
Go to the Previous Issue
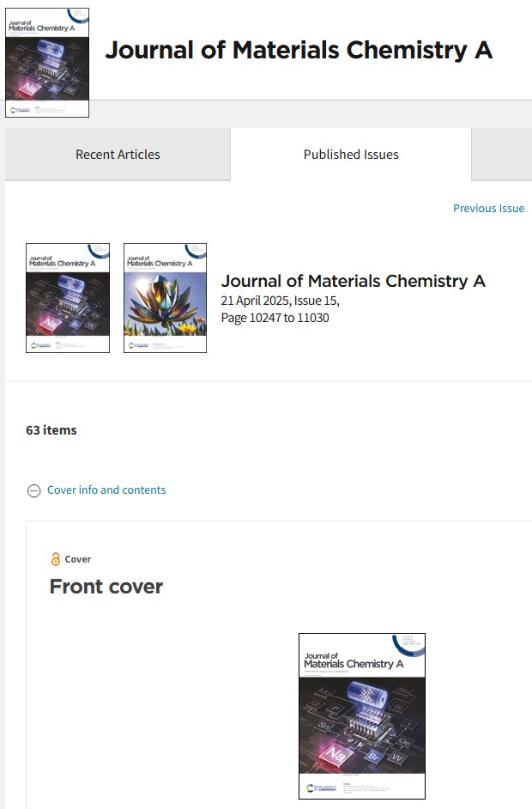tap(488, 209)
